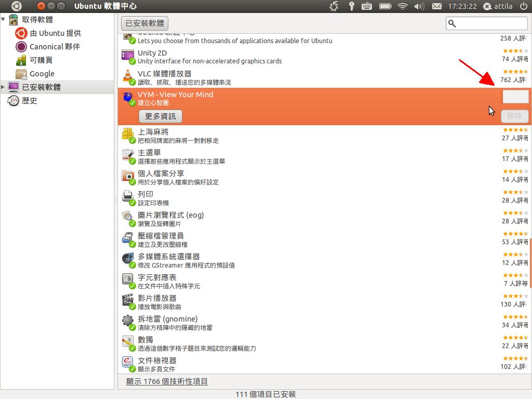
Task: Click the 主選單 menu editor icon
Action: point(128,155)
